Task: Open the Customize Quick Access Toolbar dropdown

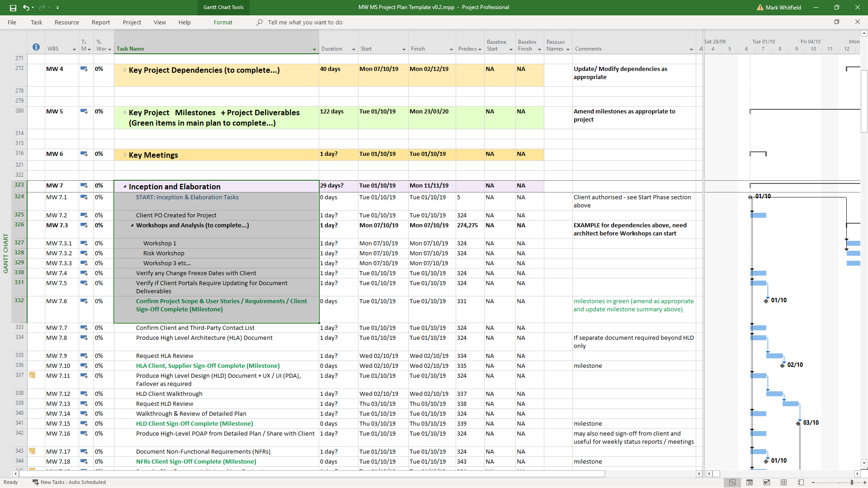Action: tap(57, 8)
